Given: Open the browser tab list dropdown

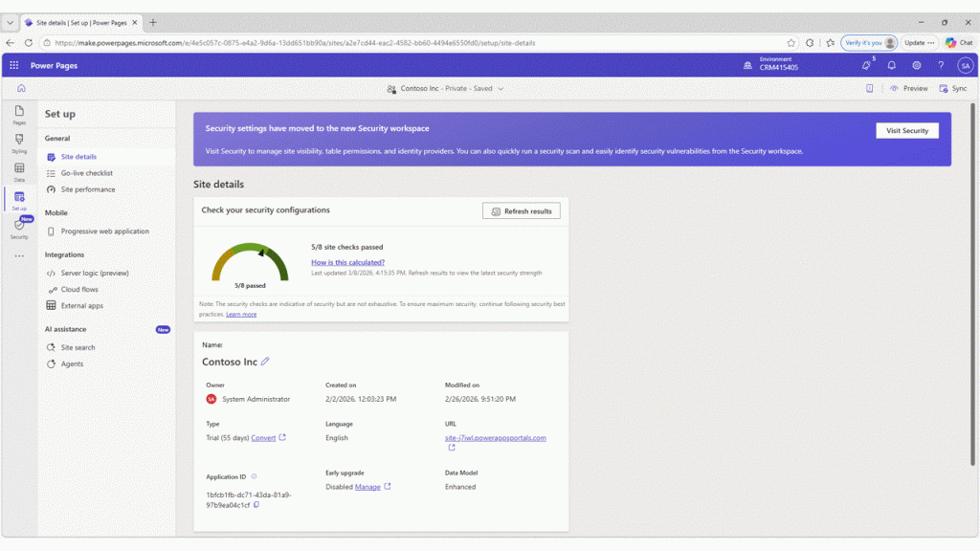Looking at the screenshot, I should [10, 22].
